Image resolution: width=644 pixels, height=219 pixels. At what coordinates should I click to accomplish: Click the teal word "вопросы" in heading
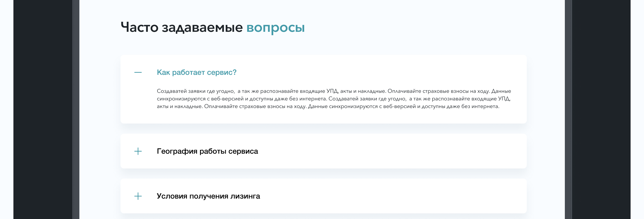(275, 27)
